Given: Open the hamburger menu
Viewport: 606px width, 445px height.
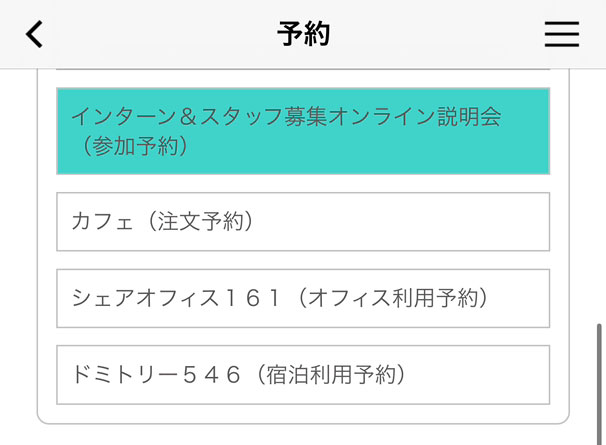Looking at the screenshot, I should click(561, 35).
